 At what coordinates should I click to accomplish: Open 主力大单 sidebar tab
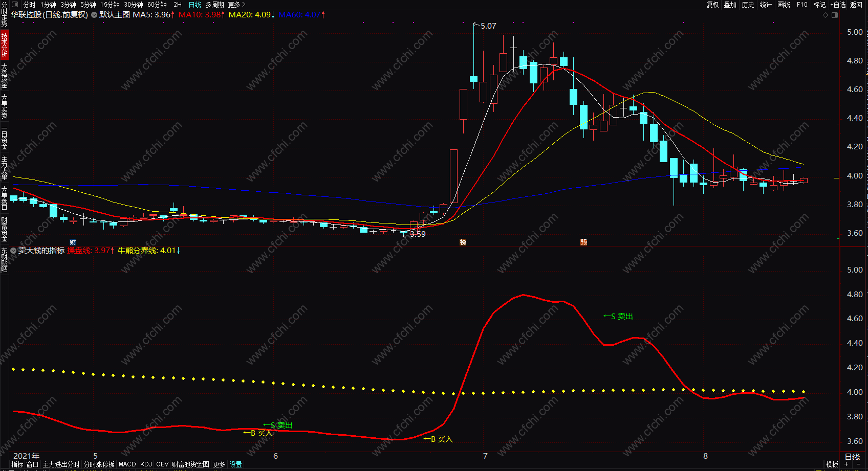4,168
